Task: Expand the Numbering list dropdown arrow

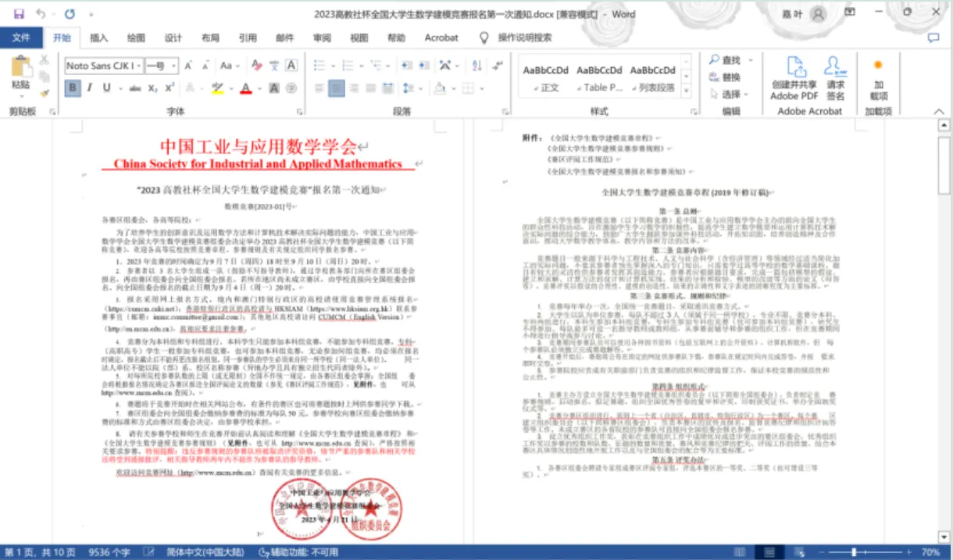Action: [361, 66]
